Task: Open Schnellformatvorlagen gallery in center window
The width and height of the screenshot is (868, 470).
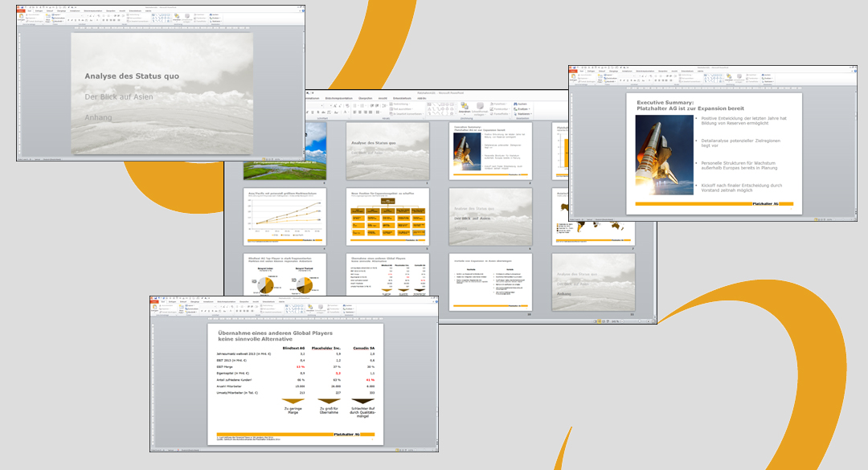Action: coord(480,109)
